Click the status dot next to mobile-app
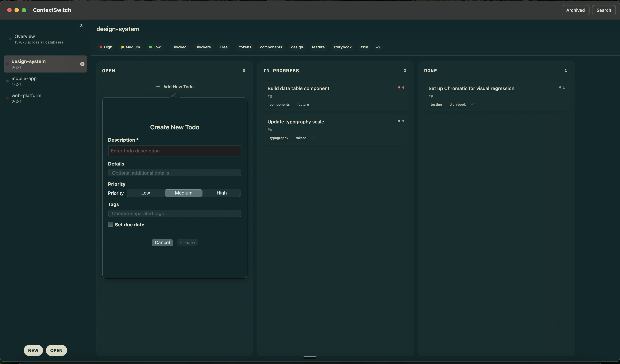 (x=7, y=81)
